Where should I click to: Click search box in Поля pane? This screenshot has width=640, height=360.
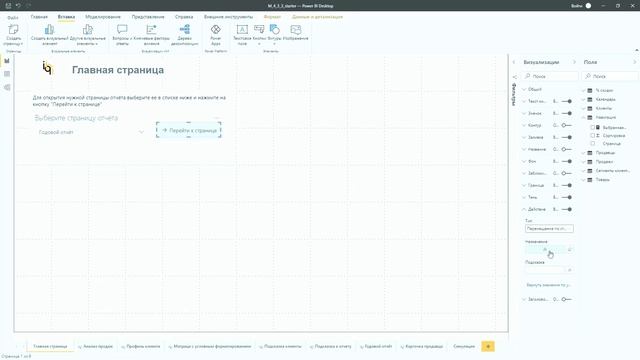[610, 76]
